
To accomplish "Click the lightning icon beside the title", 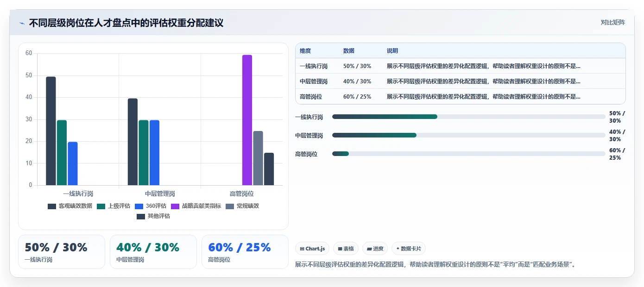I will tap(22, 23).
